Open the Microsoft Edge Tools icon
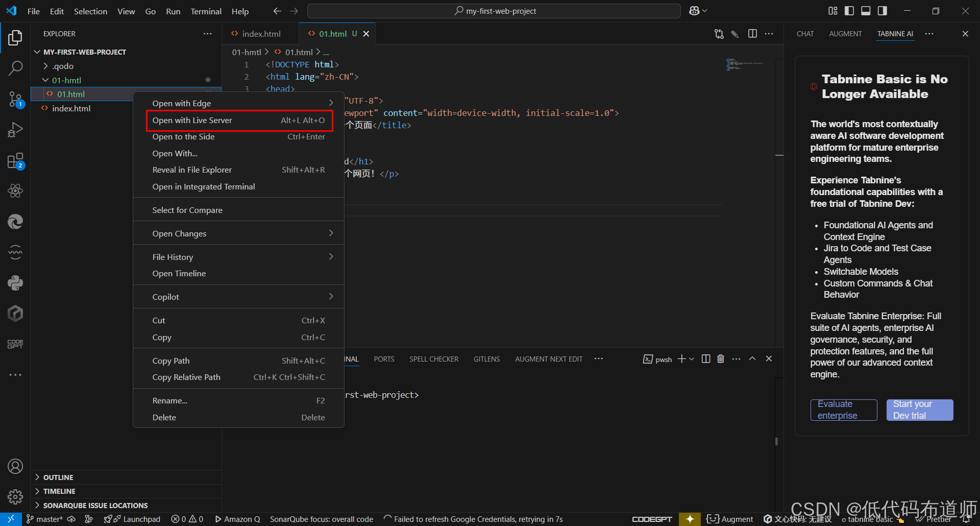The width and height of the screenshot is (980, 526). pyautogui.click(x=15, y=222)
